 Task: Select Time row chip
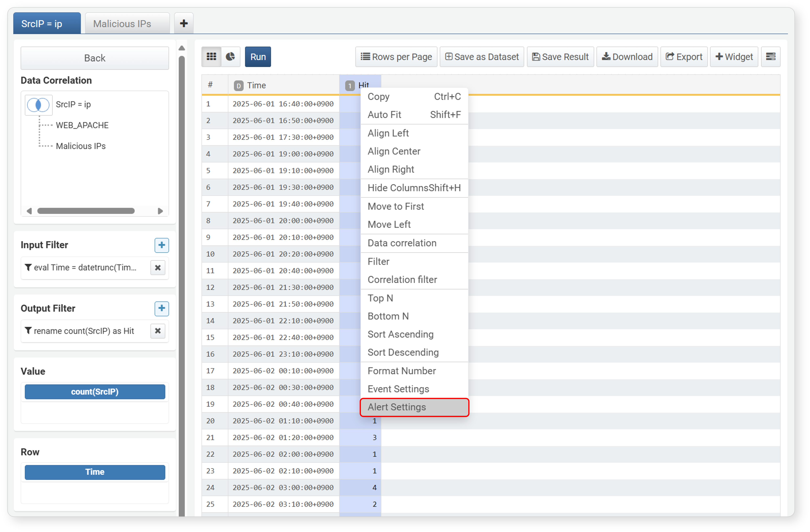[95, 472]
